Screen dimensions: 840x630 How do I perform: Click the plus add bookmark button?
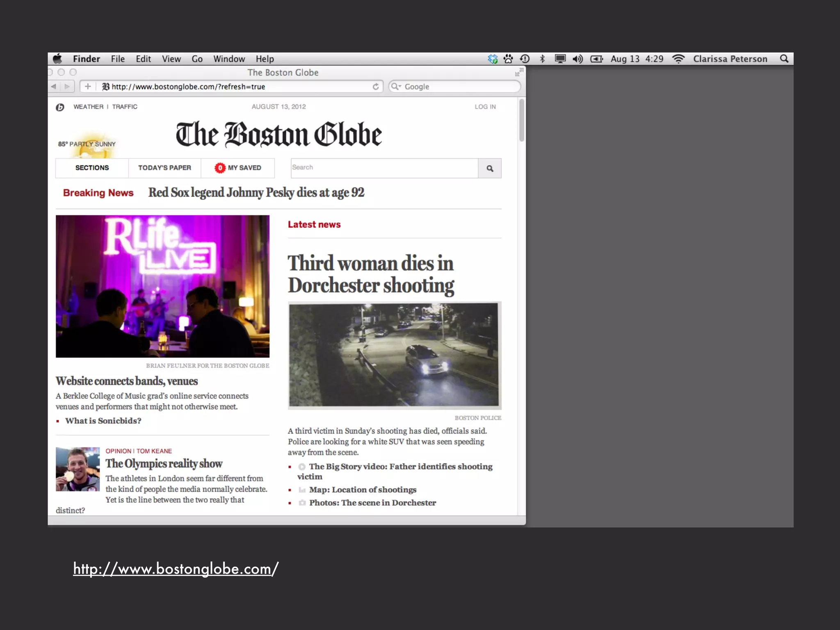tap(87, 87)
